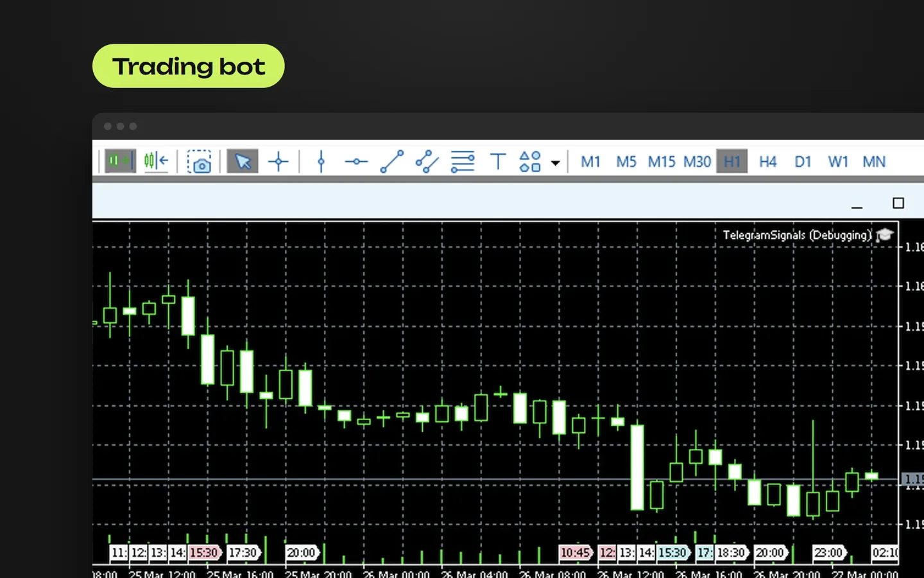Select the candlestick chart type icon
This screenshot has width=924, height=578.
tap(120, 161)
